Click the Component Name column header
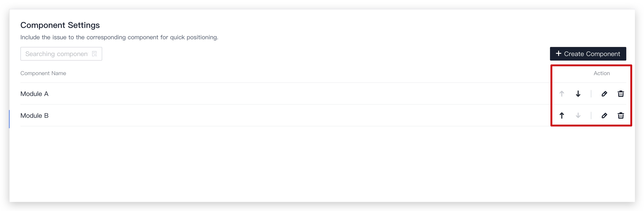 [x=43, y=73]
